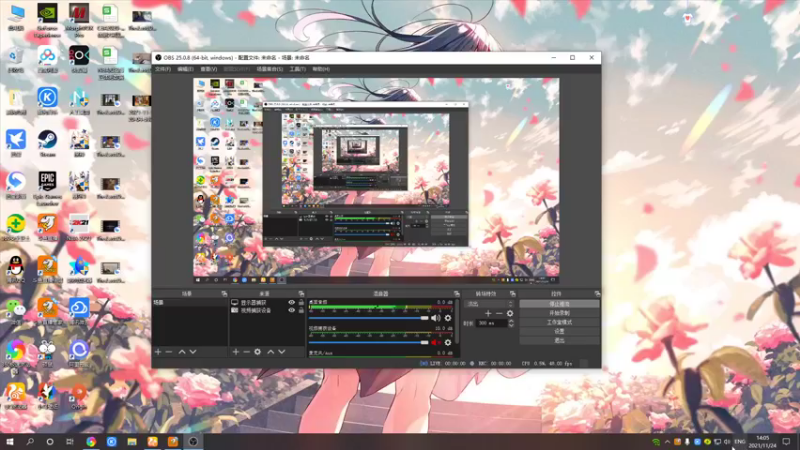Click the taskbar clock showing 14:05
800x450 pixels.
[x=762, y=442]
